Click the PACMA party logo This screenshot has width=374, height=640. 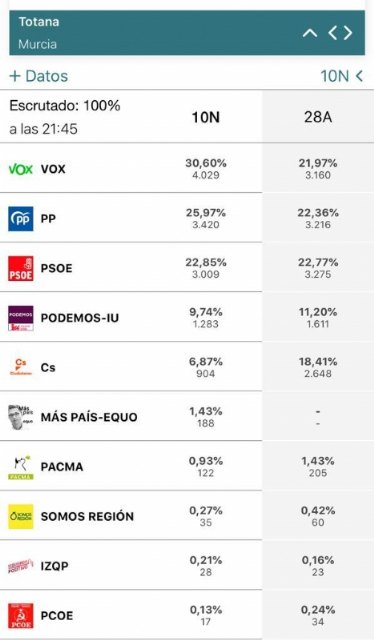[21, 467]
